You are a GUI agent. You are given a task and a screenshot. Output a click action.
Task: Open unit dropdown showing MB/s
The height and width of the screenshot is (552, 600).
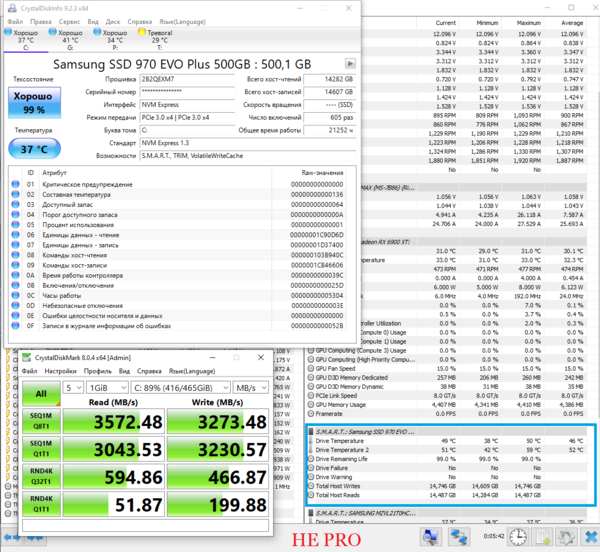(251, 388)
